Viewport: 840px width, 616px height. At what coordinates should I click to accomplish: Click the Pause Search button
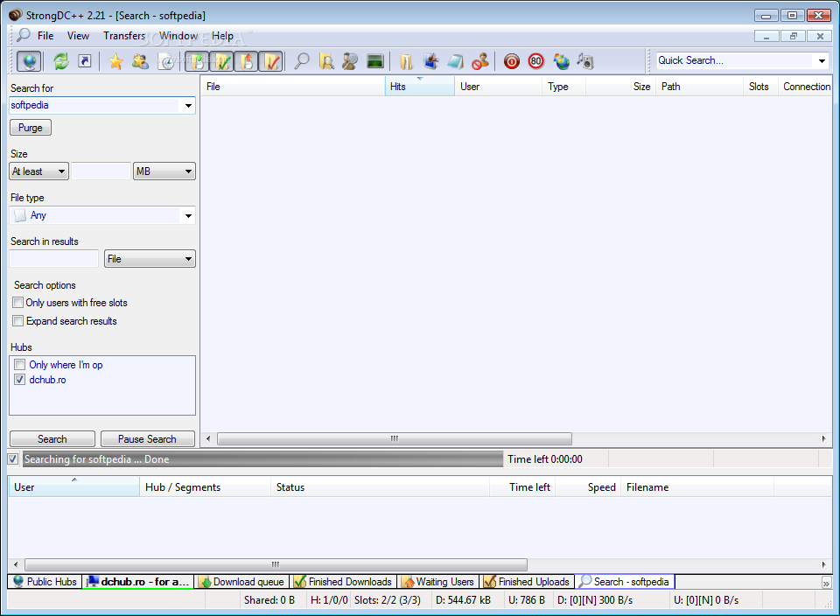[147, 439]
